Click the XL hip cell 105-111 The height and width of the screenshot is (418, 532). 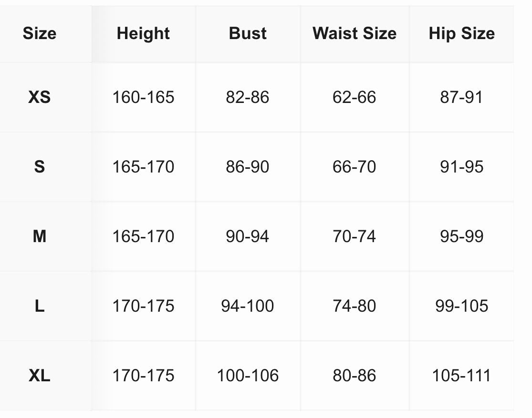462,376
